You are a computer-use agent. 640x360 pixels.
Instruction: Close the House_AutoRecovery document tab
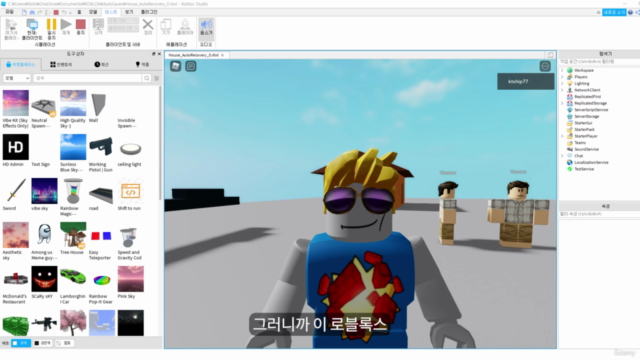coord(222,55)
